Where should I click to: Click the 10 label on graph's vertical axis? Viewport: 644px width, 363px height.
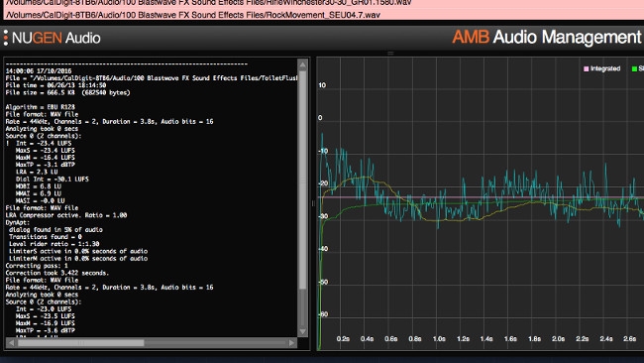pyautogui.click(x=322, y=85)
